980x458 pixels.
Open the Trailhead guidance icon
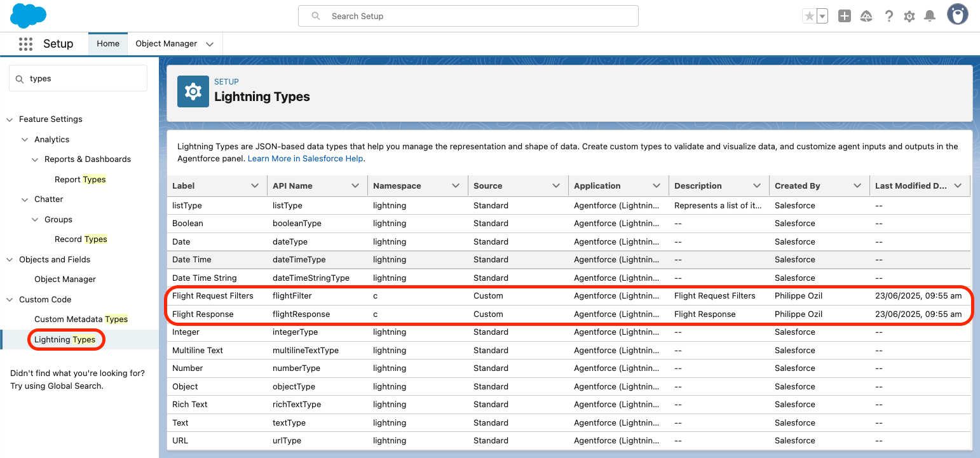click(x=866, y=17)
